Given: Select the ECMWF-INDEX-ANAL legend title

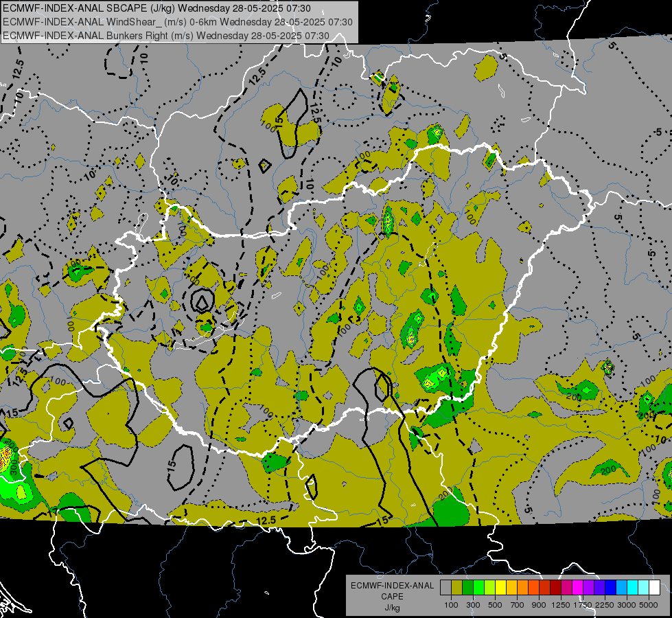Looking at the screenshot, I should 392,586.
